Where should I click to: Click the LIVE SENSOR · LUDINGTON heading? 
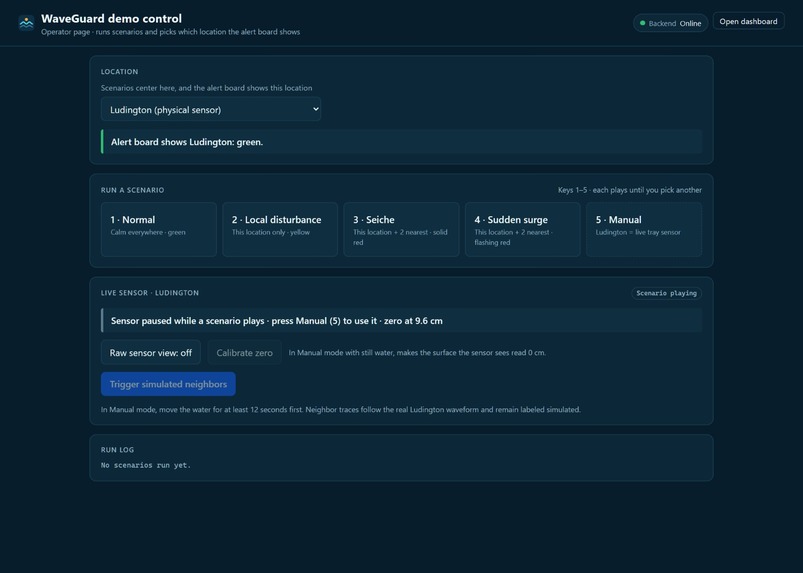150,293
